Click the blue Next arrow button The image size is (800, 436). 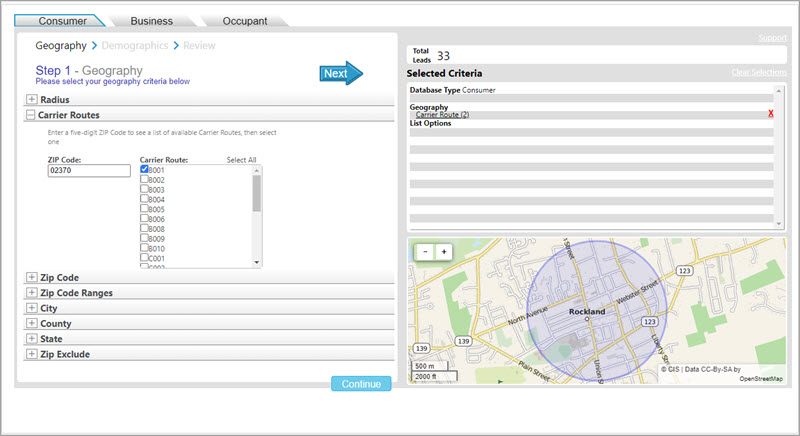click(341, 73)
